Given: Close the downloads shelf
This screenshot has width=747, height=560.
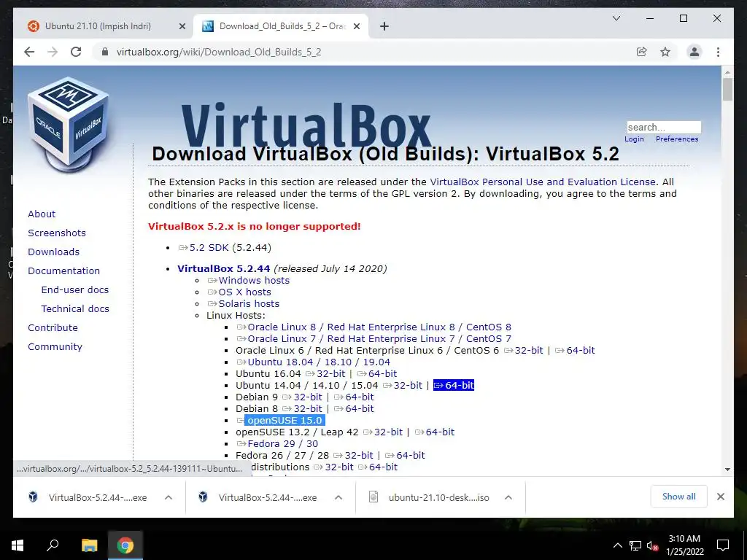Looking at the screenshot, I should click(720, 497).
